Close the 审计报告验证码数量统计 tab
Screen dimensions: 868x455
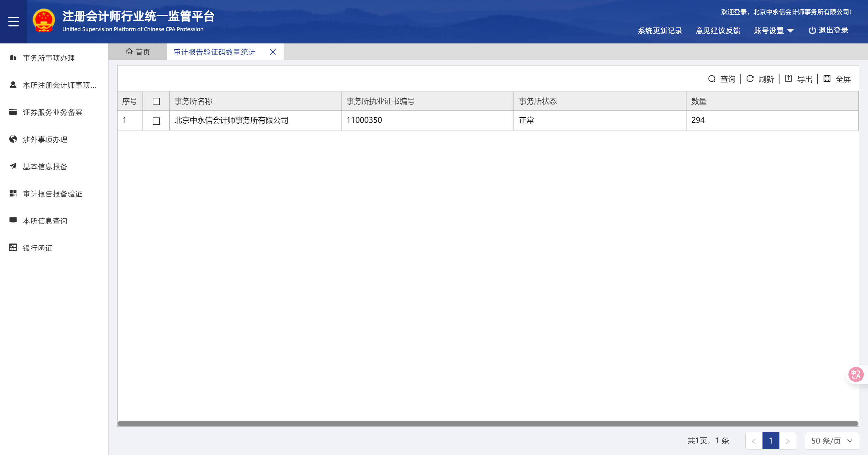tap(272, 52)
